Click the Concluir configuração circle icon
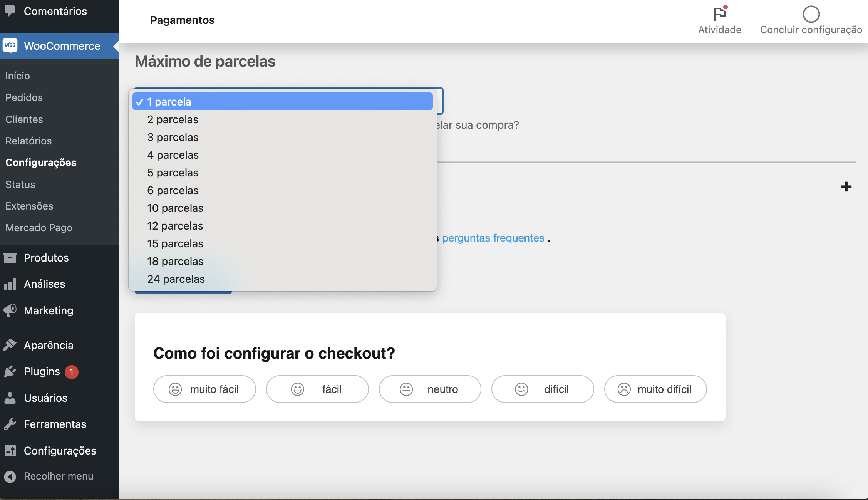Screen dimensions: 868x500 coord(811,14)
